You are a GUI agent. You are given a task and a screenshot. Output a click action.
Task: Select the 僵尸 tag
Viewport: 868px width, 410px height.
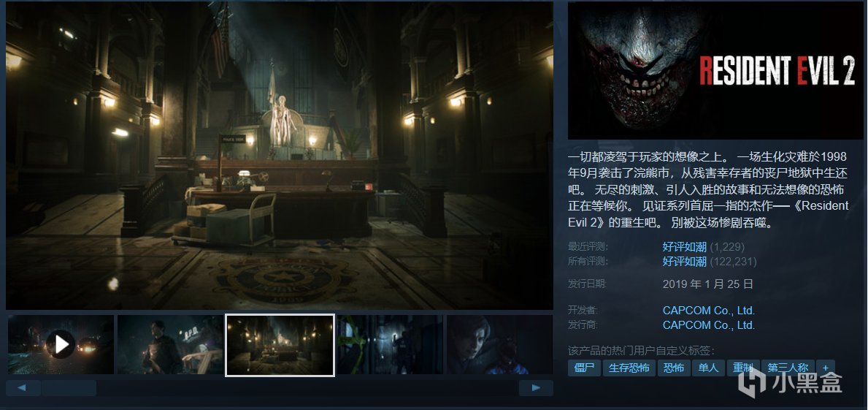pyautogui.click(x=584, y=368)
